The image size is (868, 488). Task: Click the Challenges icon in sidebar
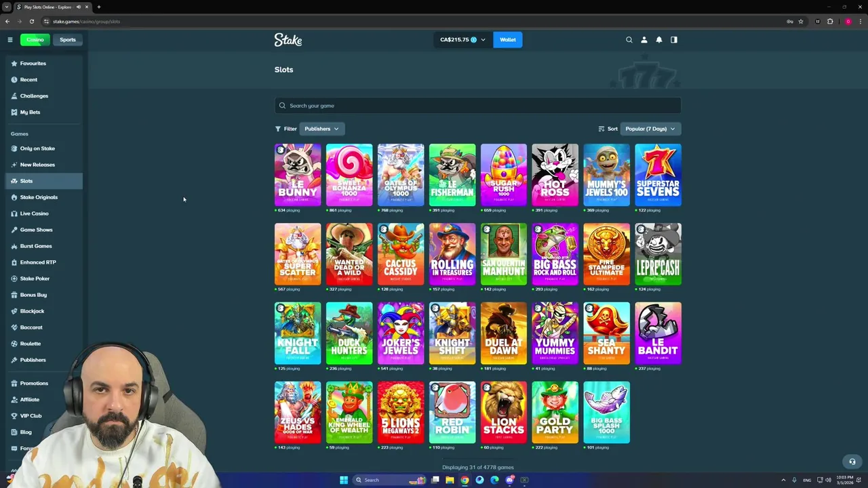(14, 96)
